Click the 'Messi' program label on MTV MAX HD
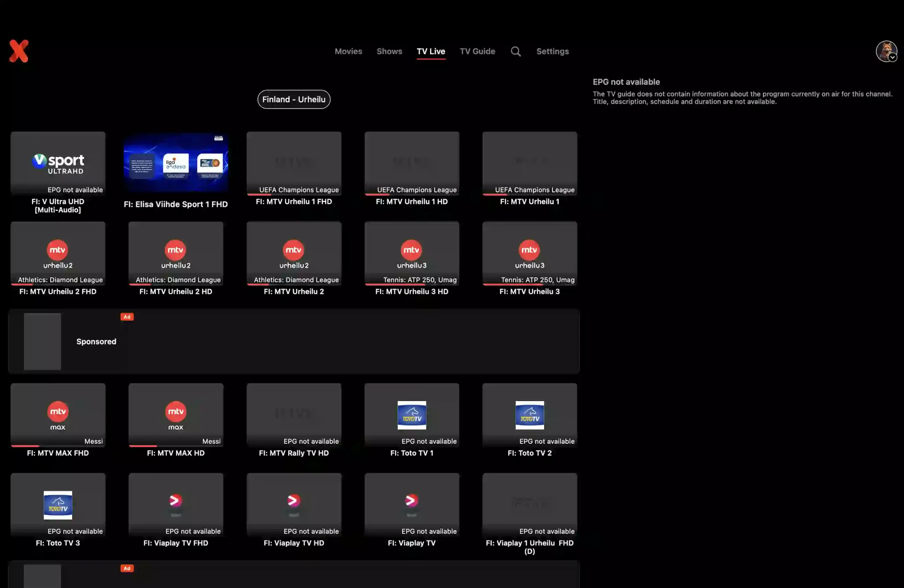The image size is (904, 588). (x=211, y=441)
